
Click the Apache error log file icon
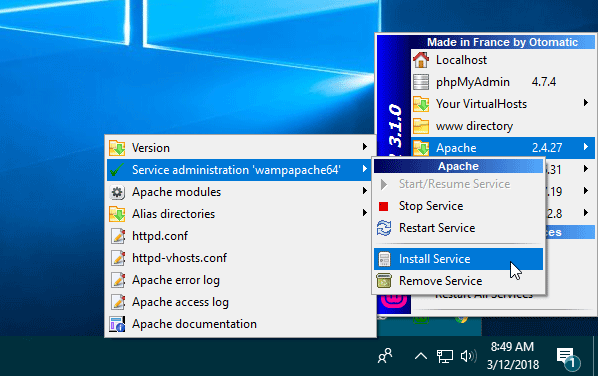pyautogui.click(x=117, y=280)
